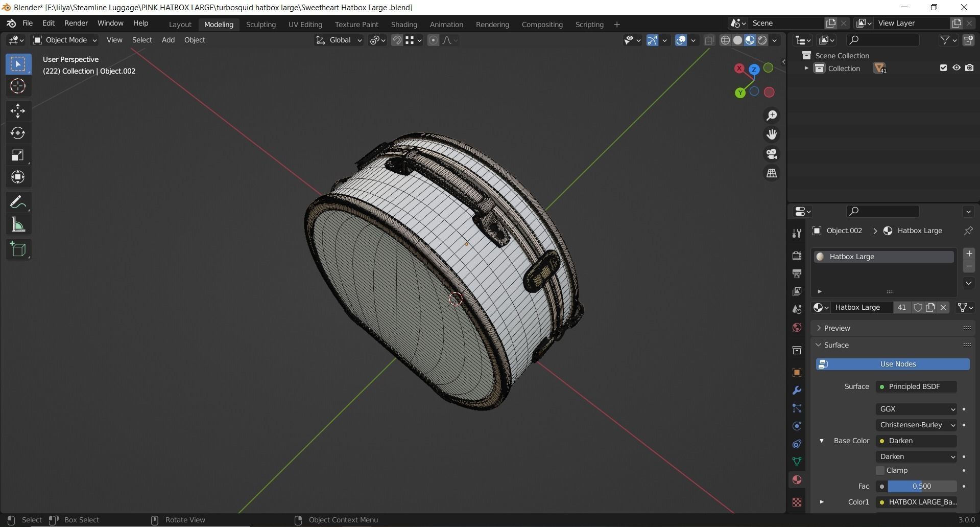Open the Render properties tab

pos(797,256)
